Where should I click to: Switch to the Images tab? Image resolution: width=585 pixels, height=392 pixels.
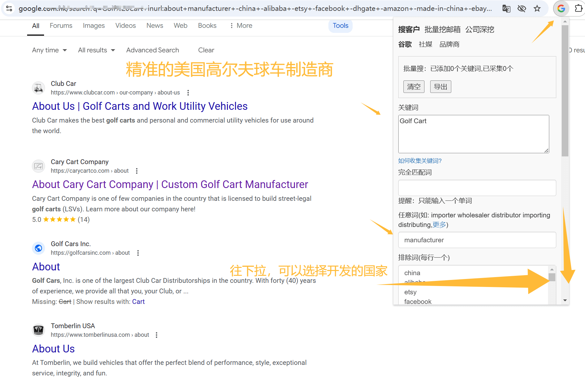point(94,26)
